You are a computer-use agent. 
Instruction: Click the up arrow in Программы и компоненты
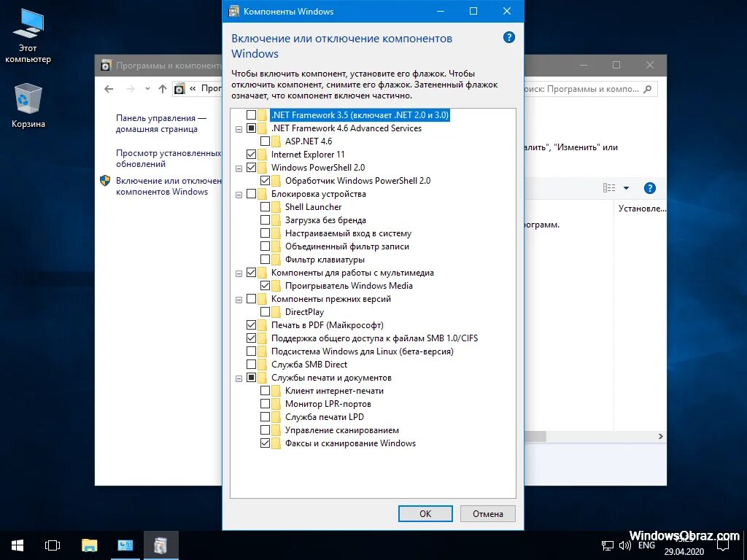point(163,88)
